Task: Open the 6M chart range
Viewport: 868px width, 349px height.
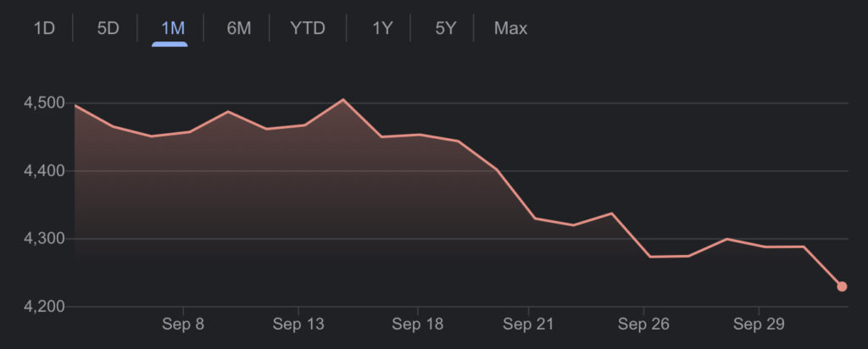Action: coord(238,28)
